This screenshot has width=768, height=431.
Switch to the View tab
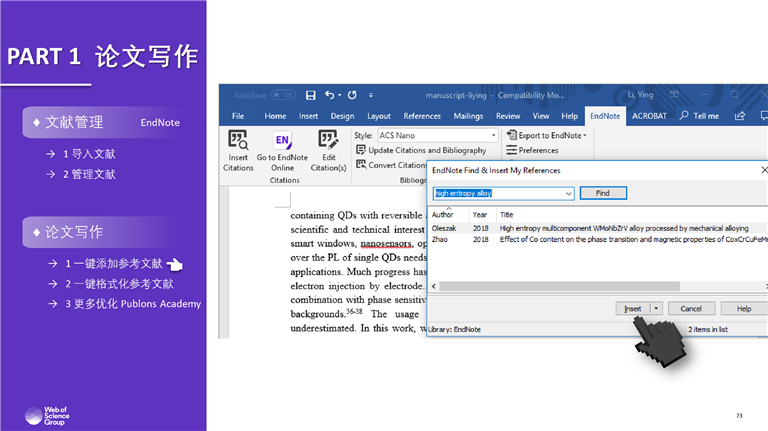point(541,116)
